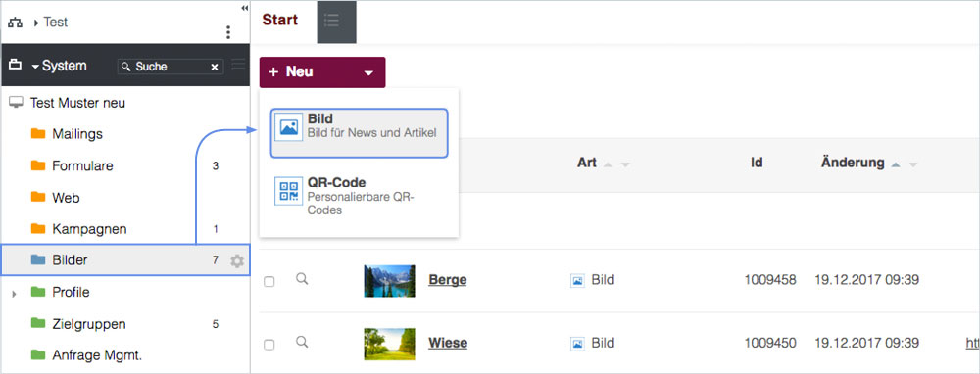Viewport: 980px width, 374px height.
Task: Click the Wiese meadow thumbnail
Action: click(x=389, y=344)
